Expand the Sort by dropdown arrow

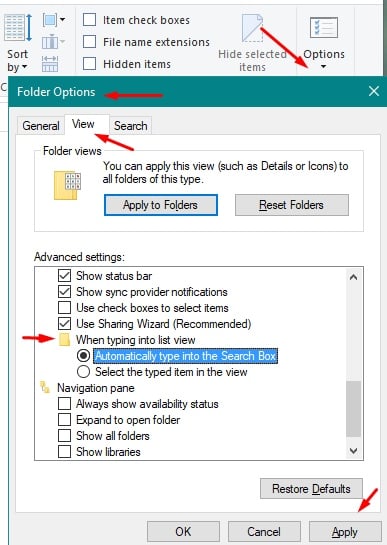click(24, 66)
